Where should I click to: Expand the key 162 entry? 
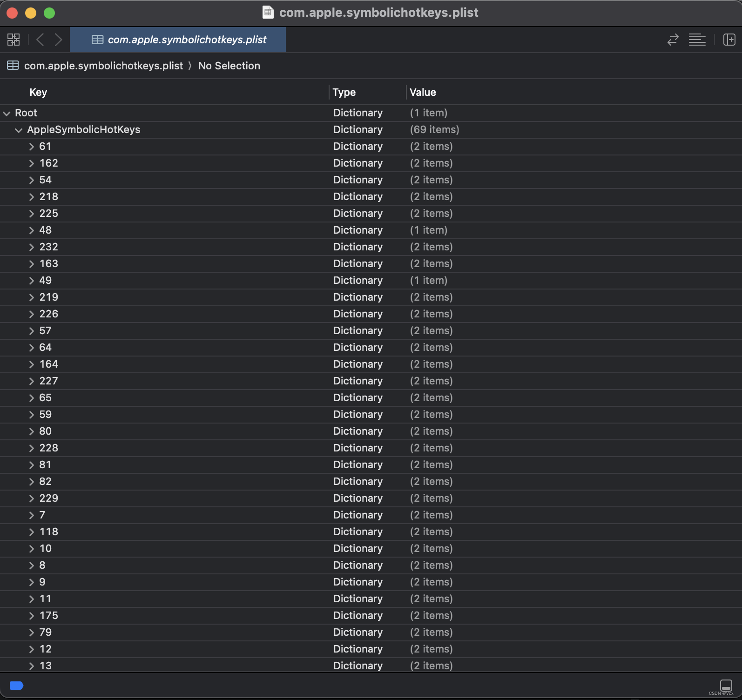[x=31, y=163]
